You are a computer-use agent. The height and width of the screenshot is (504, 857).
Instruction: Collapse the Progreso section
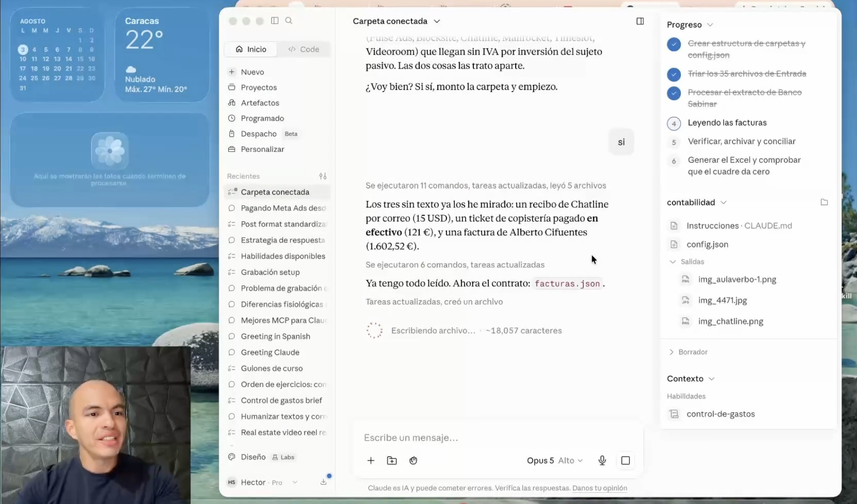pyautogui.click(x=710, y=25)
